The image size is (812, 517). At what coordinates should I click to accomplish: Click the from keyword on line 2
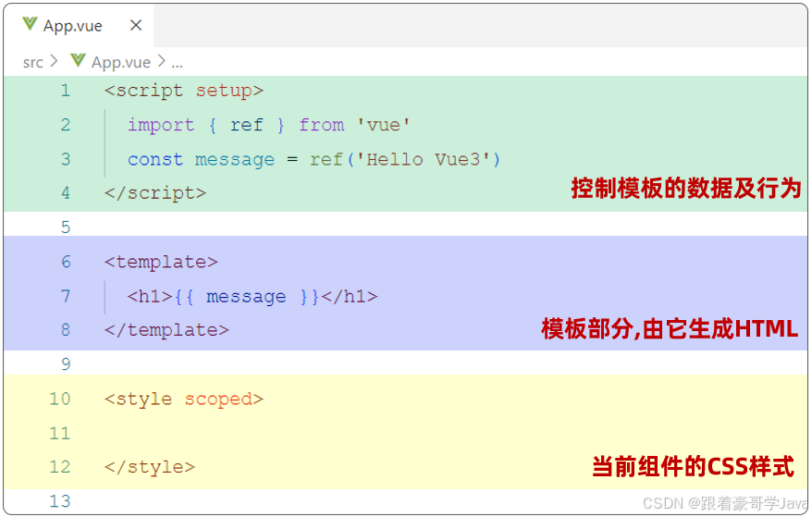click(x=321, y=125)
